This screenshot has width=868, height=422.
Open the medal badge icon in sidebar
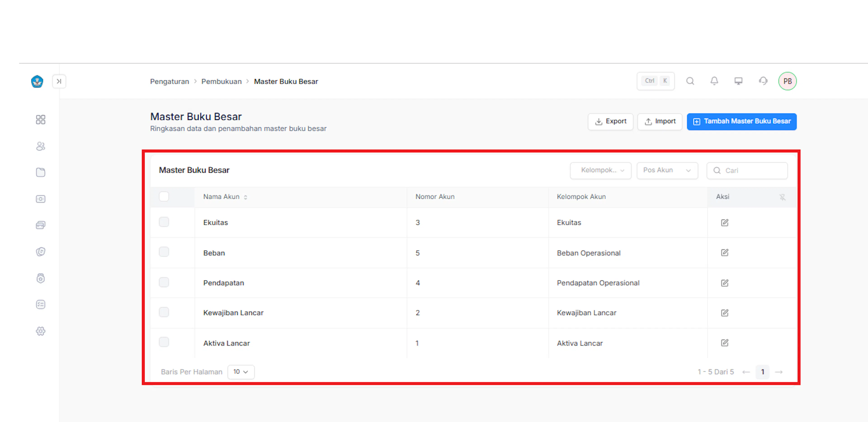click(x=40, y=278)
